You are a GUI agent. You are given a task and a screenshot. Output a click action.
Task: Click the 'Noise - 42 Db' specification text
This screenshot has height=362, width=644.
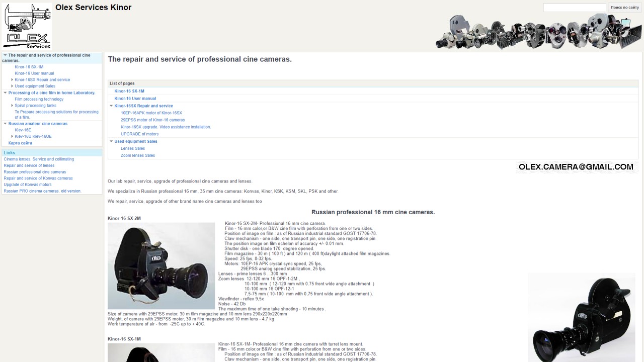[232, 304]
